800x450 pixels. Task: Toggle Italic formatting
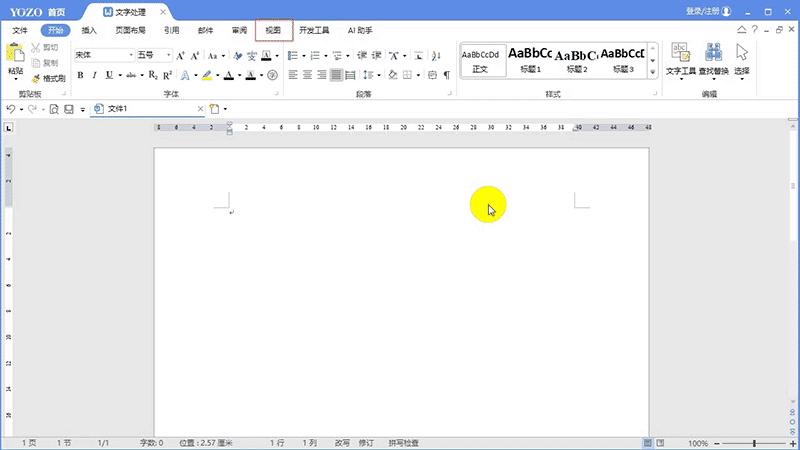pyautogui.click(x=94, y=76)
